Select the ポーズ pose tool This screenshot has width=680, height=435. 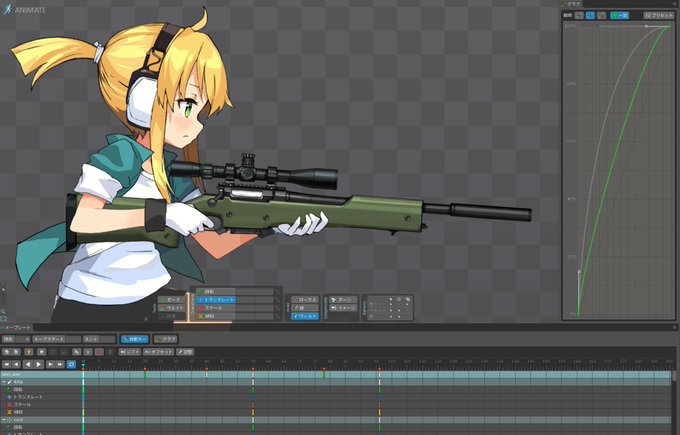click(171, 300)
